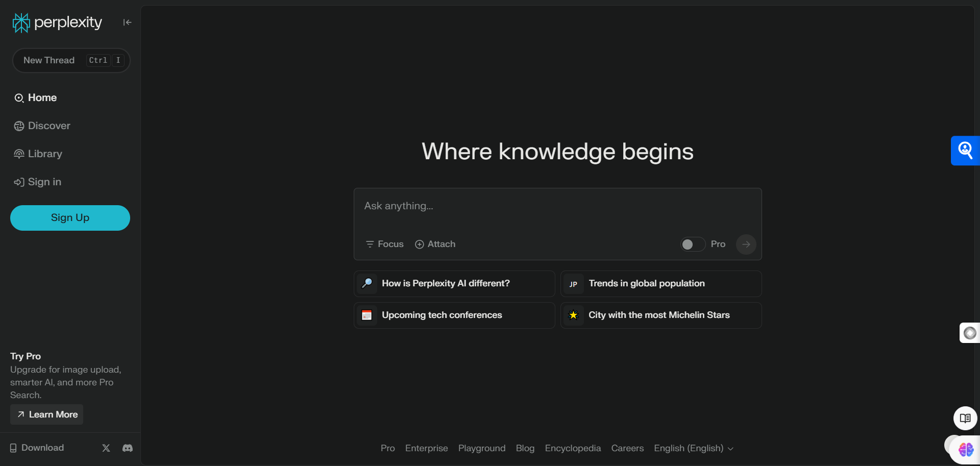
Task: Open the Discover page
Action: 42,126
